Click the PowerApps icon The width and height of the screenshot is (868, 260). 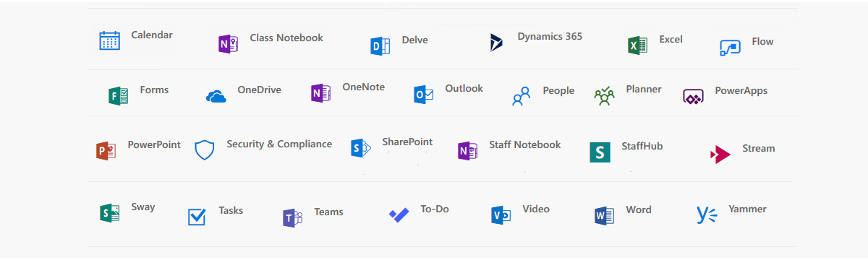pyautogui.click(x=694, y=96)
